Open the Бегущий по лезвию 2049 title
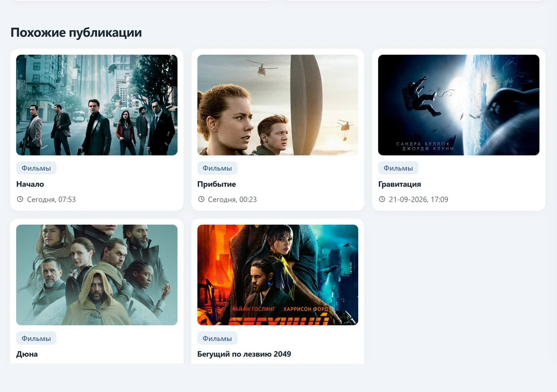This screenshot has width=557, height=392. [244, 354]
